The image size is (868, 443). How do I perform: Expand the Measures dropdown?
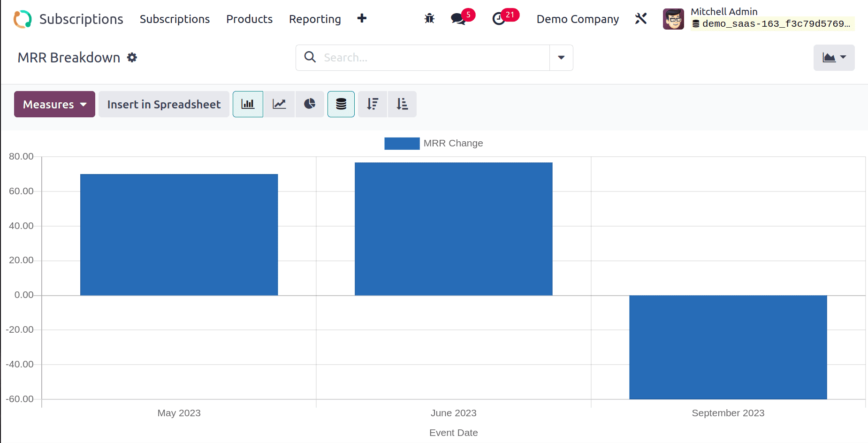pyautogui.click(x=54, y=104)
